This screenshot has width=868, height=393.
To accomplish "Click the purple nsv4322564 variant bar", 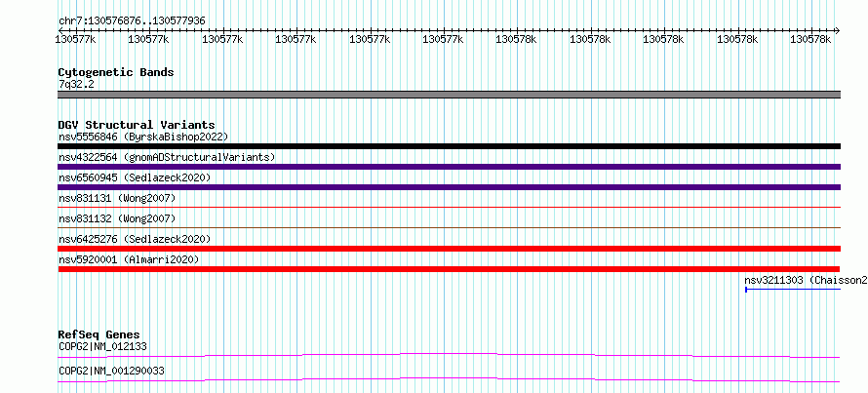I will point(449,167).
